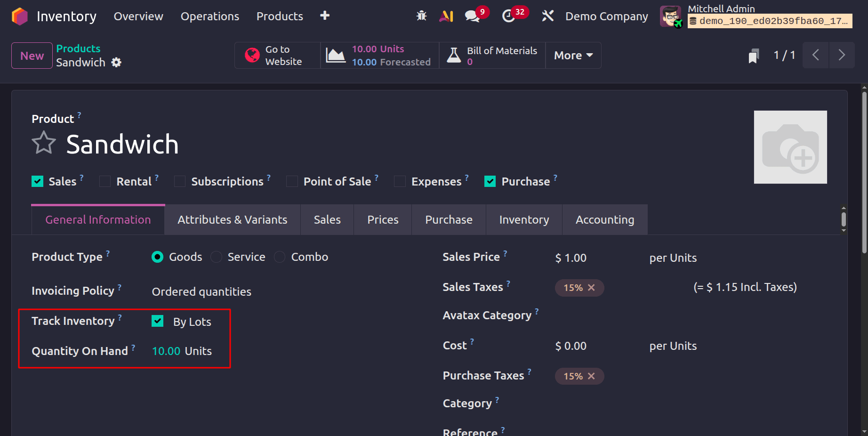Click the wrench tools icon in the header
Screen dimensions: 868x436
(x=547, y=16)
